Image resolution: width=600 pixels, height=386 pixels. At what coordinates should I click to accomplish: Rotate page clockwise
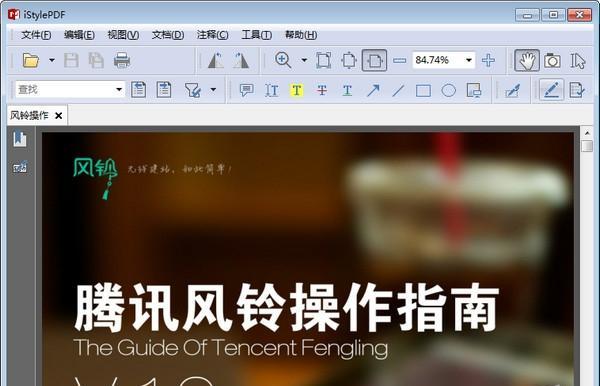point(241,60)
